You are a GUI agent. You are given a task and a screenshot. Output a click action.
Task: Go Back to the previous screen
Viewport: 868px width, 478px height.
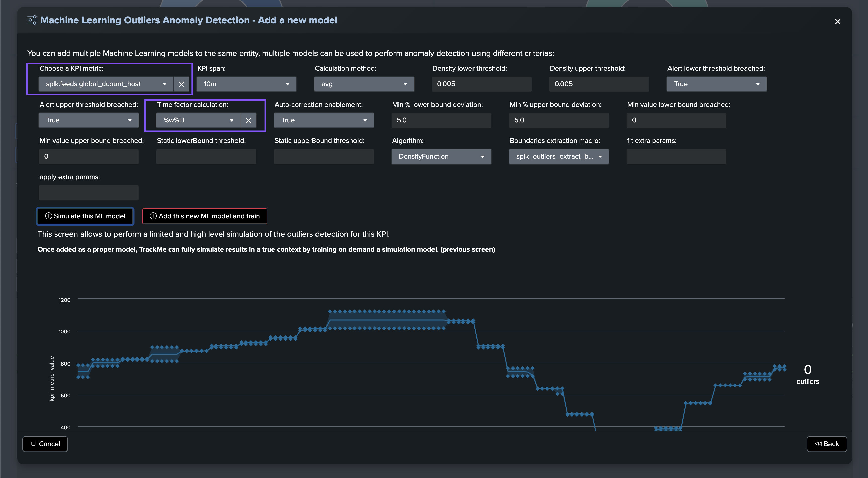[826, 444]
